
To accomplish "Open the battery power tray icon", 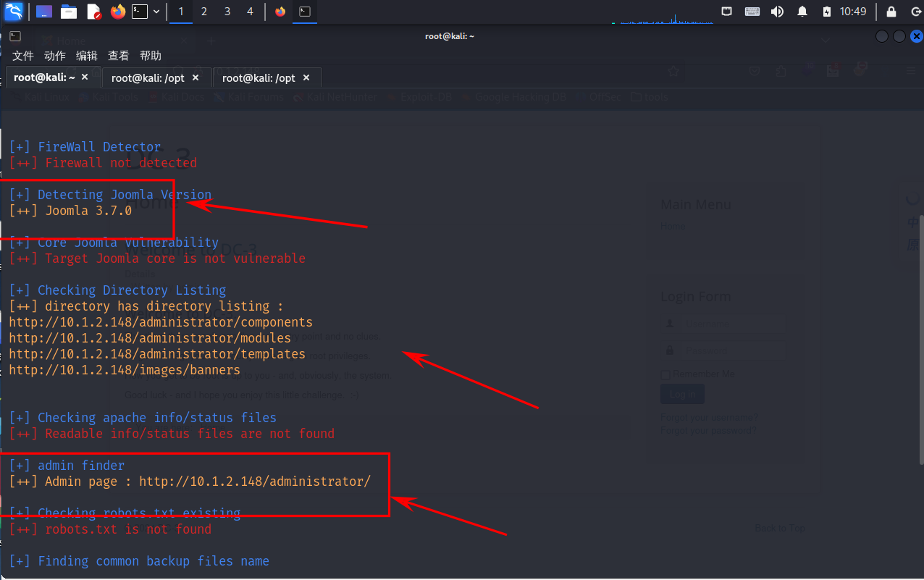I will tap(827, 12).
